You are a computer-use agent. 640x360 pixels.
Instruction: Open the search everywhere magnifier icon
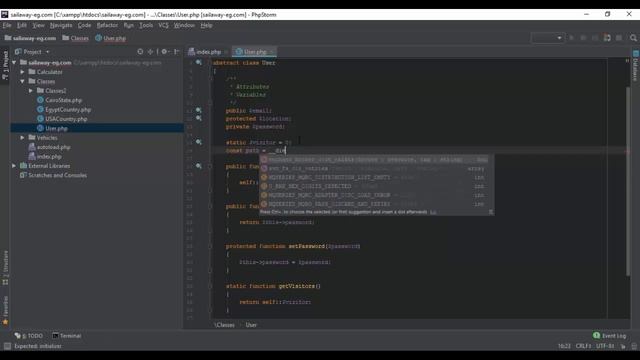(x=633, y=38)
